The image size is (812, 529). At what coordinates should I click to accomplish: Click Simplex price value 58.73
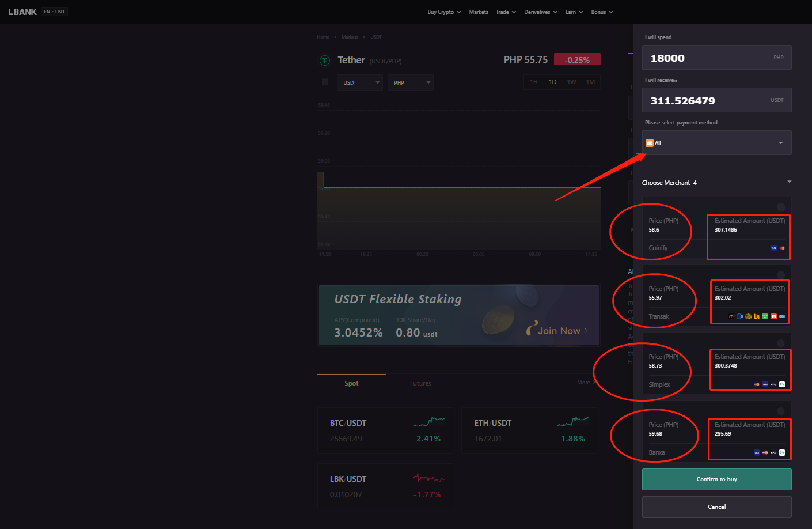pyautogui.click(x=655, y=366)
